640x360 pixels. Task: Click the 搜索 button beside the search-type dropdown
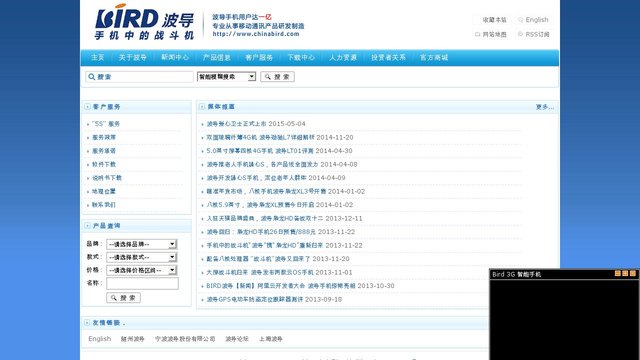(278, 77)
